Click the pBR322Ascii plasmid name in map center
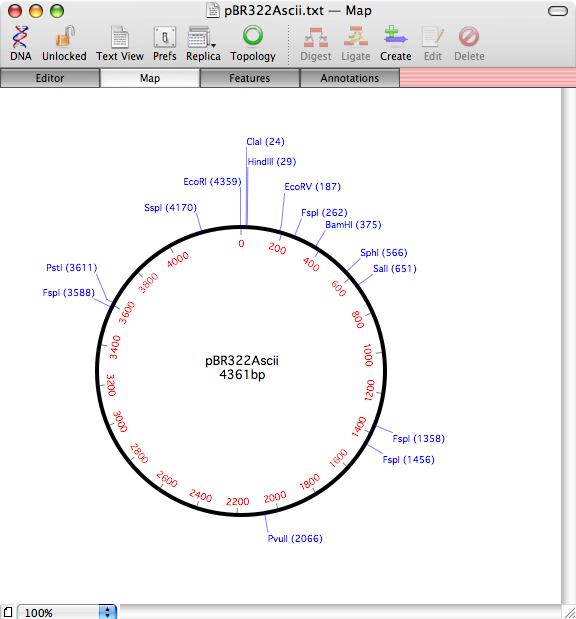Viewport: 576px width, 619px height. coord(242,360)
